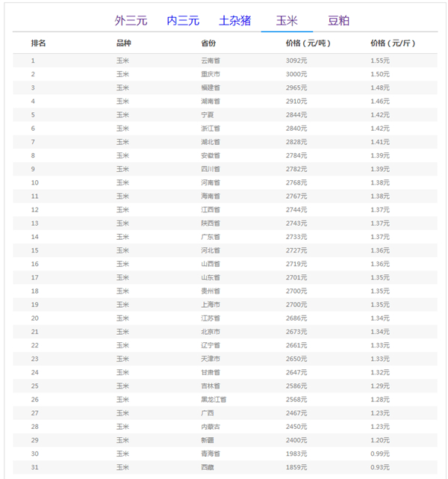448x479 pixels.
Task: Click the active 玉米 tab
Action: coord(287,20)
